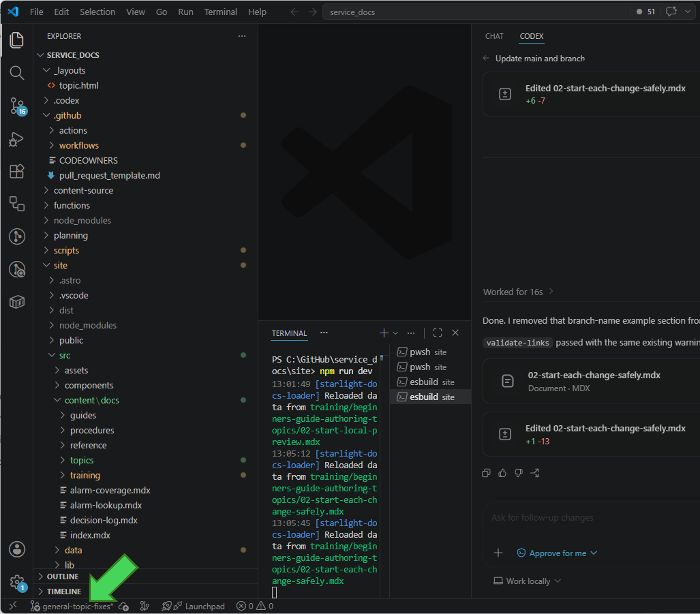Maximize the terminal panel size
This screenshot has height=614, width=700.
[x=438, y=333]
